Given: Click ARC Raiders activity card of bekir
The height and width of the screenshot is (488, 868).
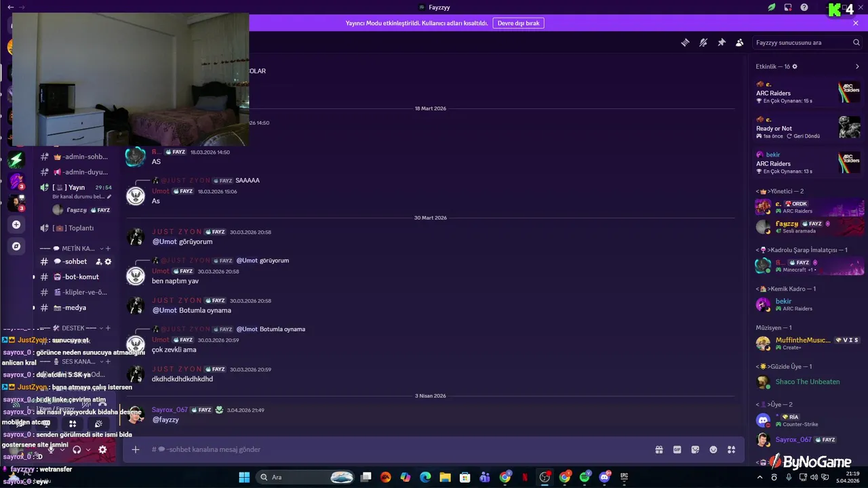Looking at the screenshot, I should tap(808, 163).
